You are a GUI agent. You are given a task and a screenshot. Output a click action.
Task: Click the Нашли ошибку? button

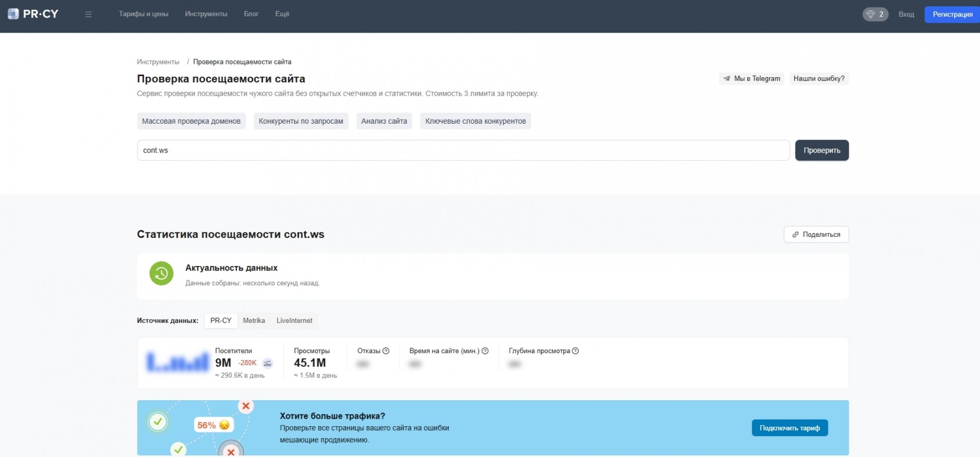[x=819, y=78]
